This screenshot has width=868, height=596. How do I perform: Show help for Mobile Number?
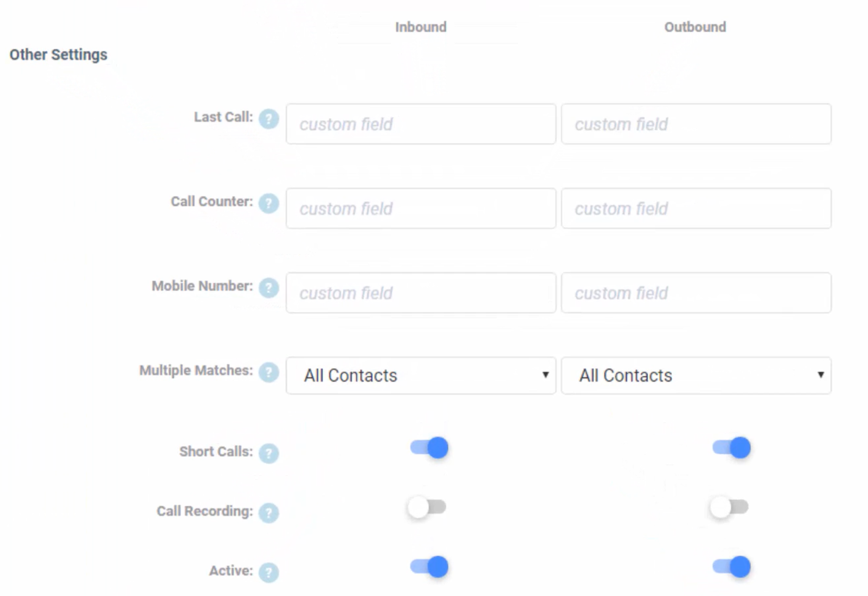coord(269,288)
